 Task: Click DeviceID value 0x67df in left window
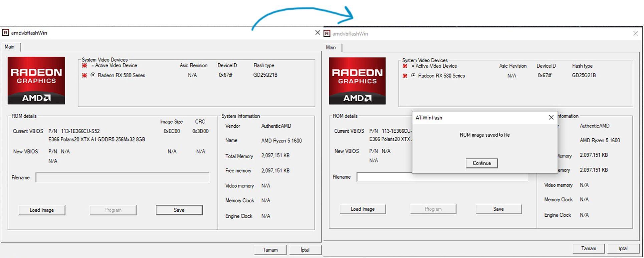pyautogui.click(x=226, y=75)
